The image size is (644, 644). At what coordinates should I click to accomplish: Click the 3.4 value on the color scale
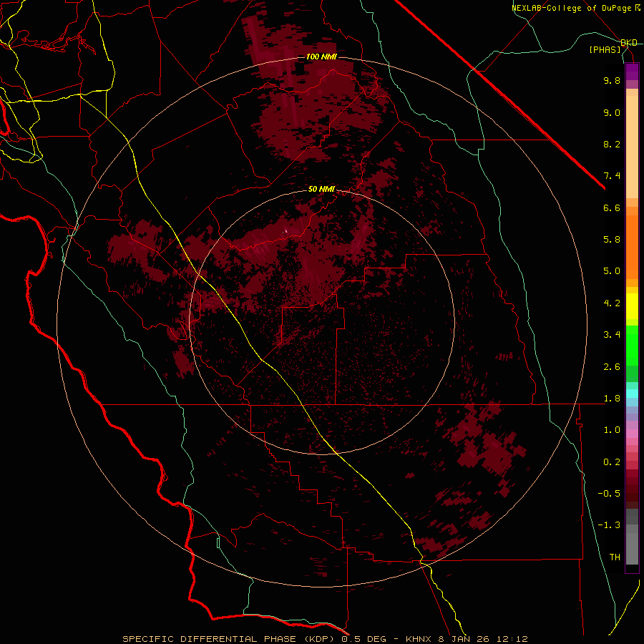point(612,335)
